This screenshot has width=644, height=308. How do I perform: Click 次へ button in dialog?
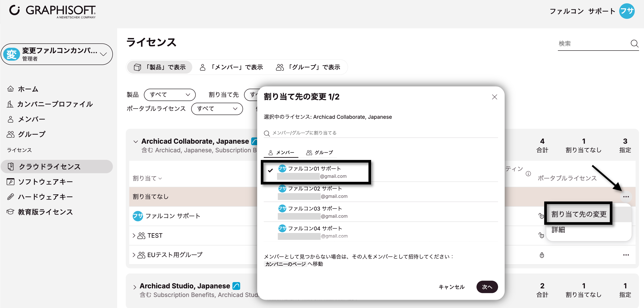tap(487, 287)
